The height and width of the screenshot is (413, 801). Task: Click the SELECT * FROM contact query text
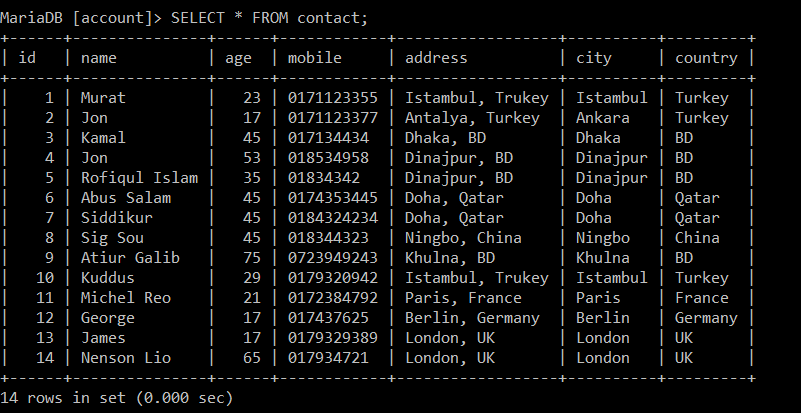(x=269, y=18)
